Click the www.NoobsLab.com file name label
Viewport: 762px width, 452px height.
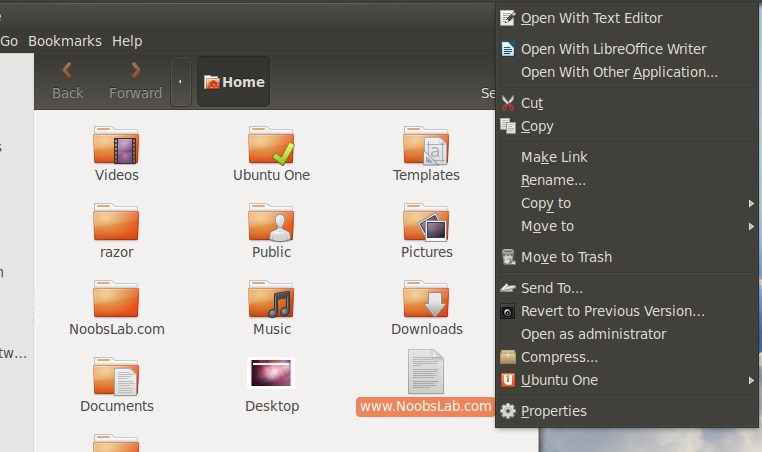pos(426,406)
